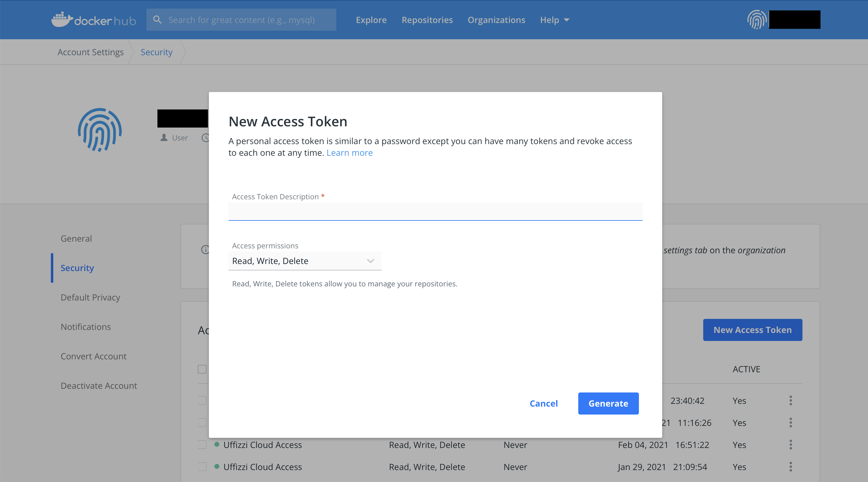Click the chevron arrow in the permissions select
868x482 pixels.
tap(370, 261)
